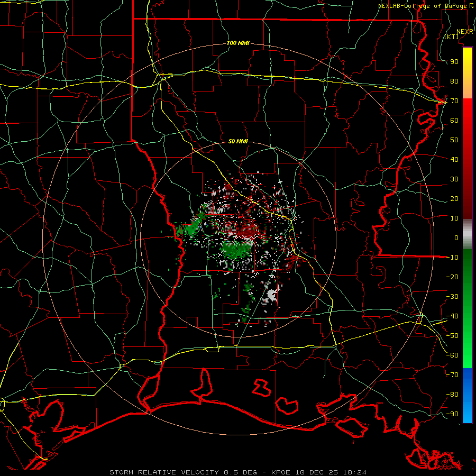476x476 pixels.
Task: Click the -60 value on the velocity scale
Action: point(452,355)
